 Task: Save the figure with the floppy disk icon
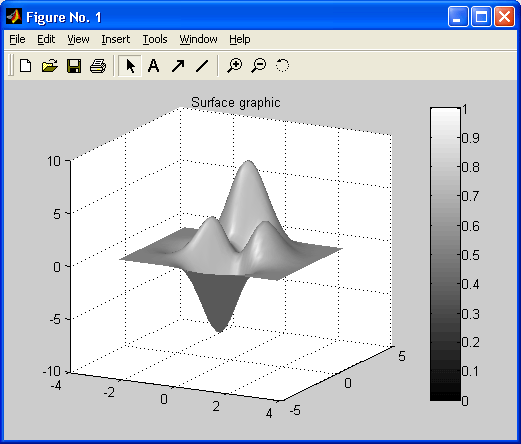(74, 66)
